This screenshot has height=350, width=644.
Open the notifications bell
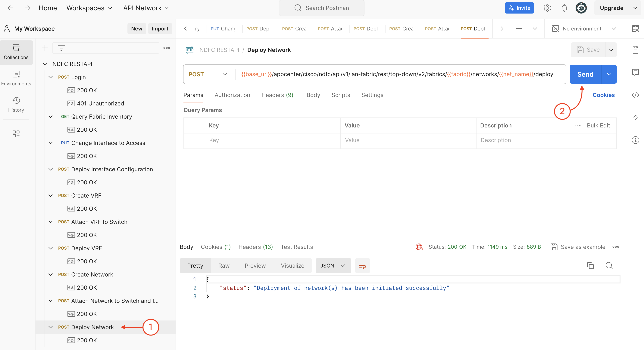click(x=564, y=8)
